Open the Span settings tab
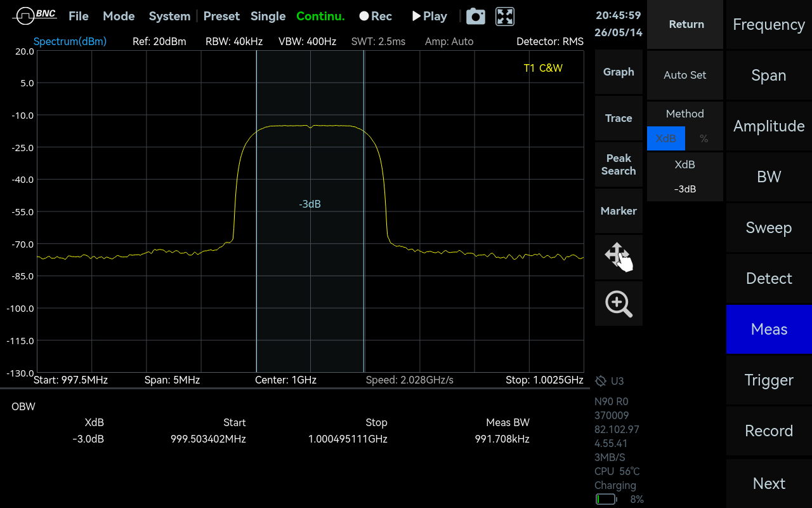 769,75
